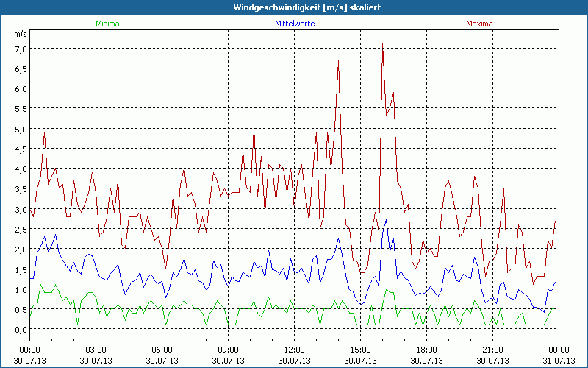Click the red Maxima peak just before 15:00
The width and height of the screenshot is (588, 368).
pyautogui.click(x=338, y=60)
